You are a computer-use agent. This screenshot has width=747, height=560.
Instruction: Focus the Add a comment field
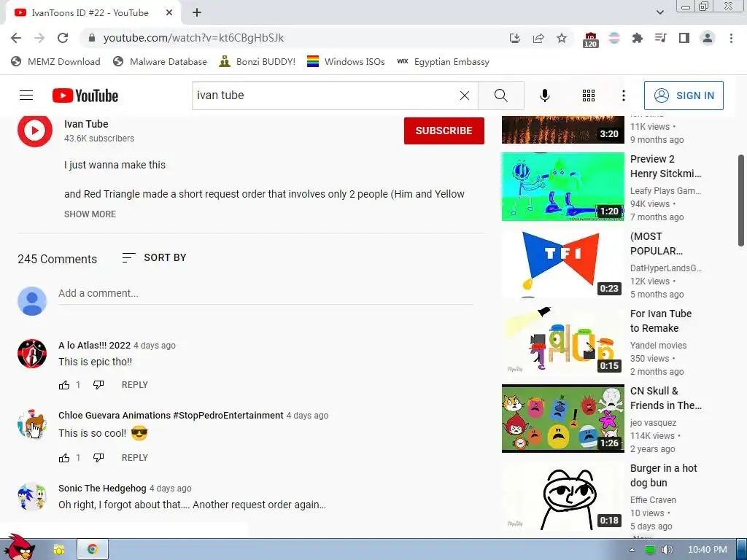pos(266,293)
